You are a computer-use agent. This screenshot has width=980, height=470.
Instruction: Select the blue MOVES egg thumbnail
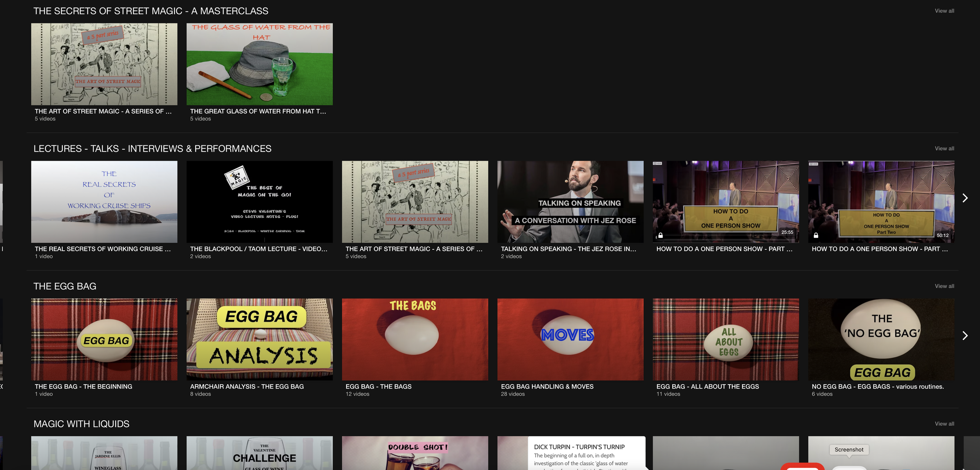click(x=570, y=339)
